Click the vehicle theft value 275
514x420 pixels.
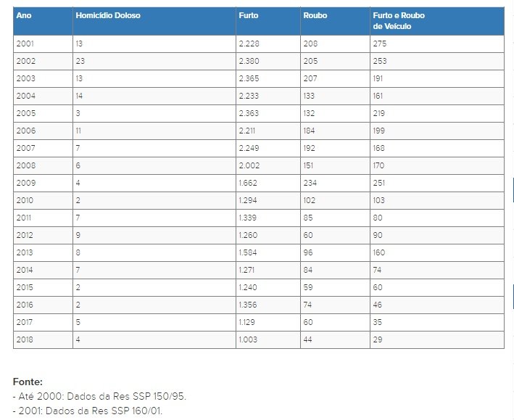coord(380,44)
